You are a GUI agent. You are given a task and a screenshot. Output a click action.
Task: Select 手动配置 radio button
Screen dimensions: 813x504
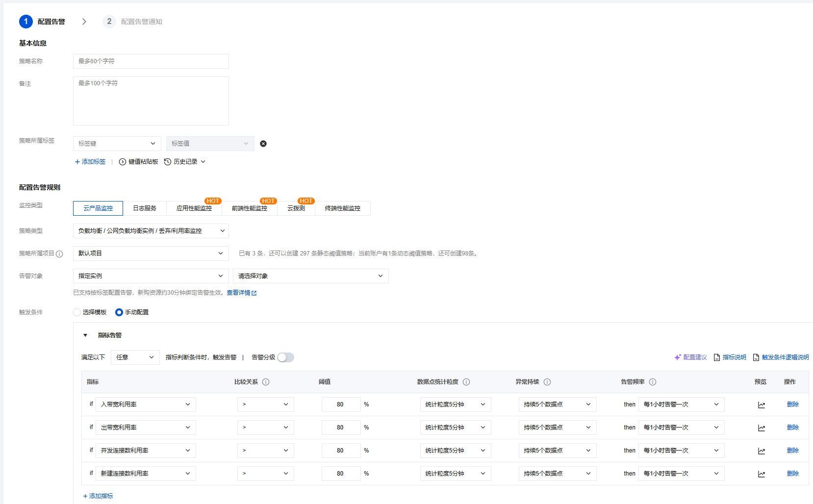[119, 312]
